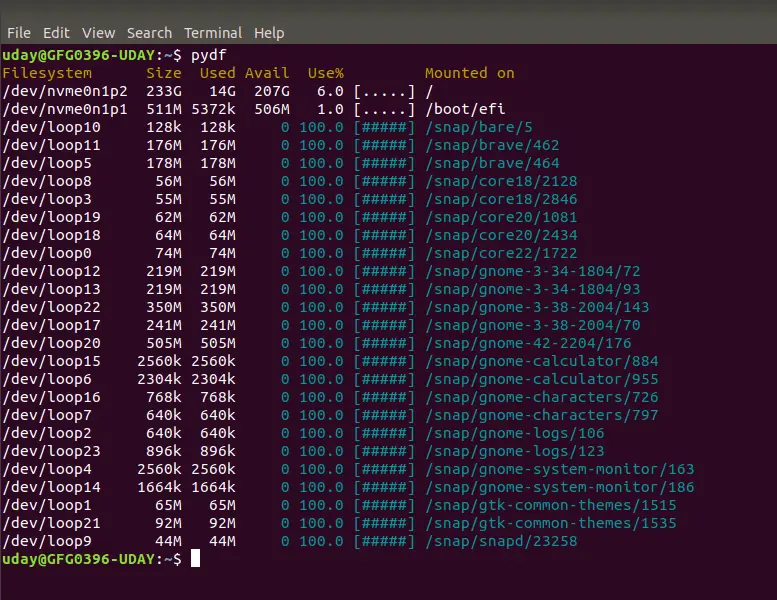Open the Edit menu

56,33
